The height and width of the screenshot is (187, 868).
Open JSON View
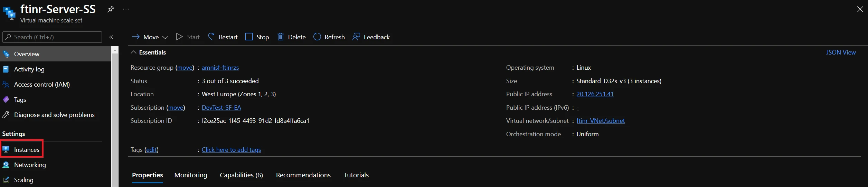pyautogui.click(x=841, y=52)
